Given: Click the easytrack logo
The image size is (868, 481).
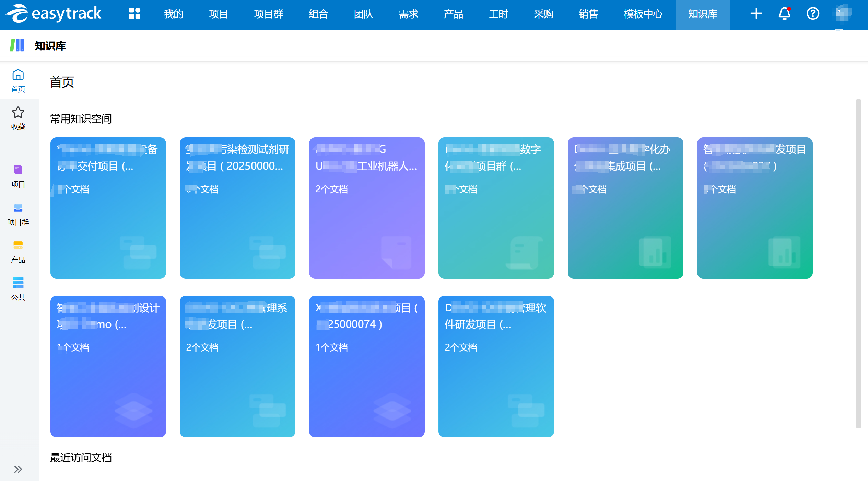Looking at the screenshot, I should tap(54, 14).
